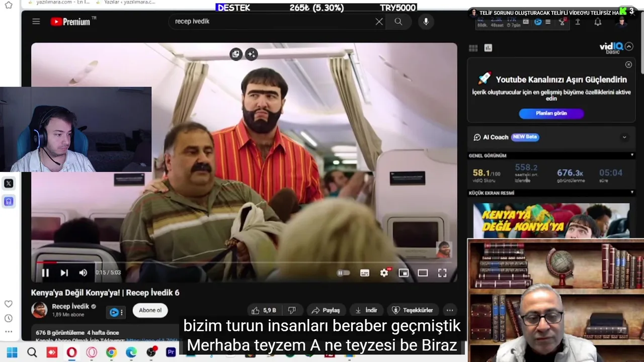
Task: Open the Recep İvedik channel name link
Action: 70,306
